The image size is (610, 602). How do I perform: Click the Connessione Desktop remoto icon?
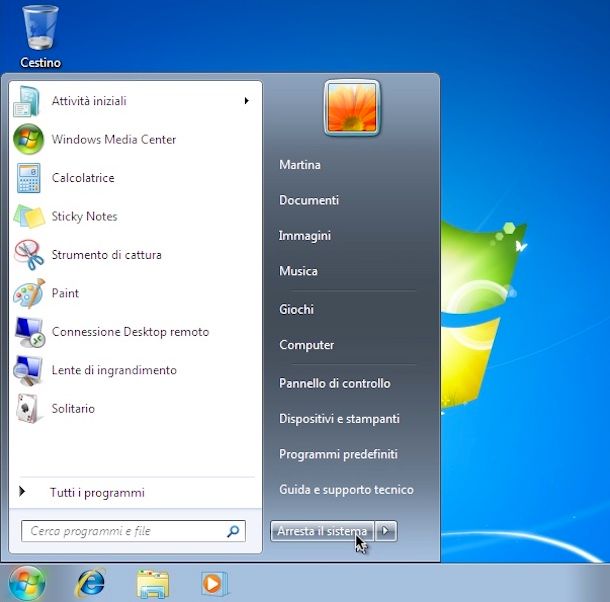tap(30, 332)
